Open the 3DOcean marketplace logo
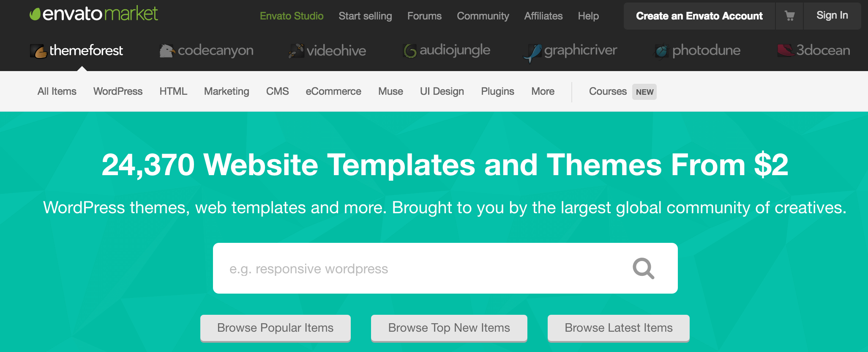 [813, 50]
